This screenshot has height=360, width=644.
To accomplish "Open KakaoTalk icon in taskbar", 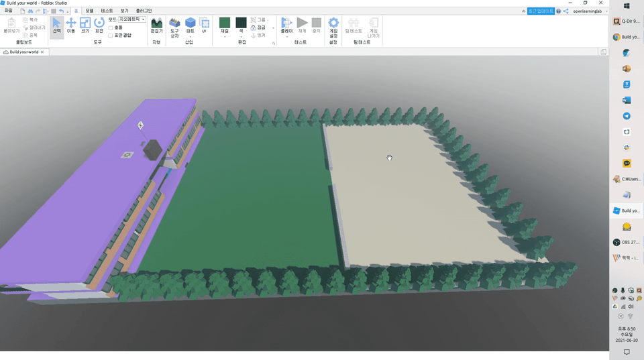I will coord(627,164).
